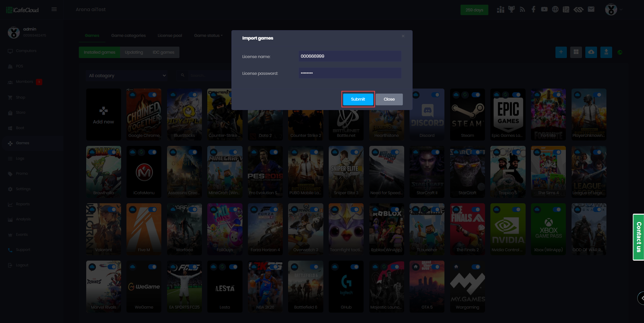
Task: Click the cloud download toolbar button
Action: pos(591,52)
